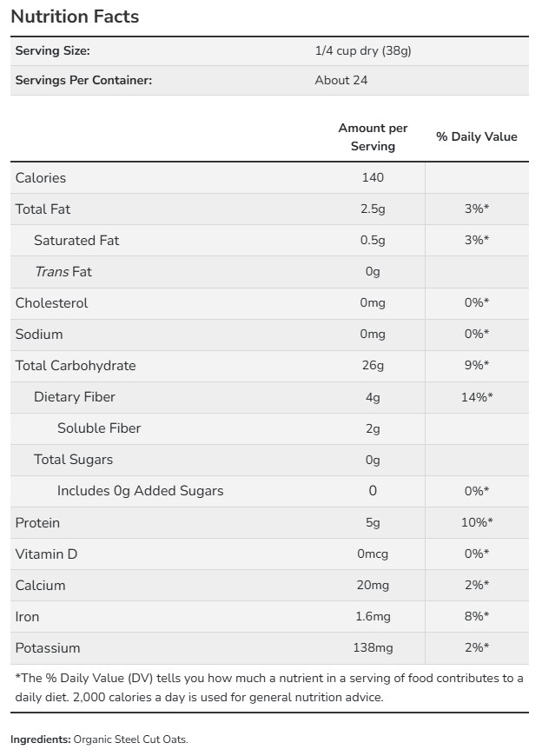This screenshot has width=542, height=756.
Task: Click the Dietary Fiber 14% daily value
Action: coord(478,397)
